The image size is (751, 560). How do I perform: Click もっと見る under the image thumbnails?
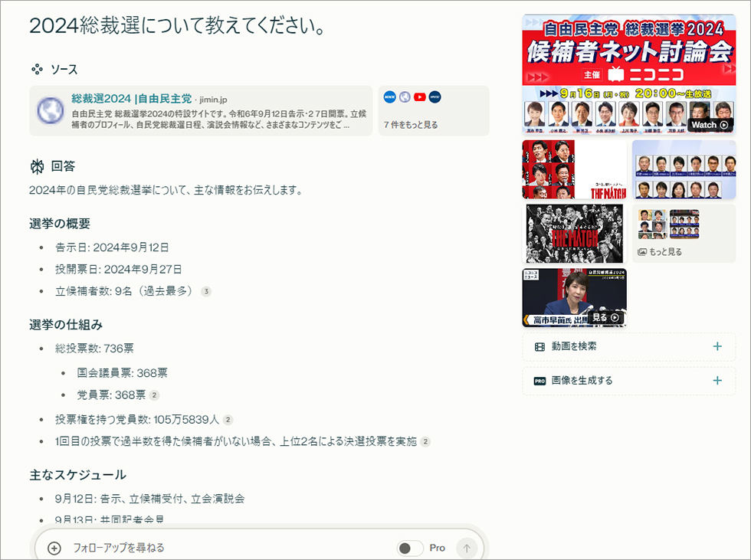(x=665, y=252)
